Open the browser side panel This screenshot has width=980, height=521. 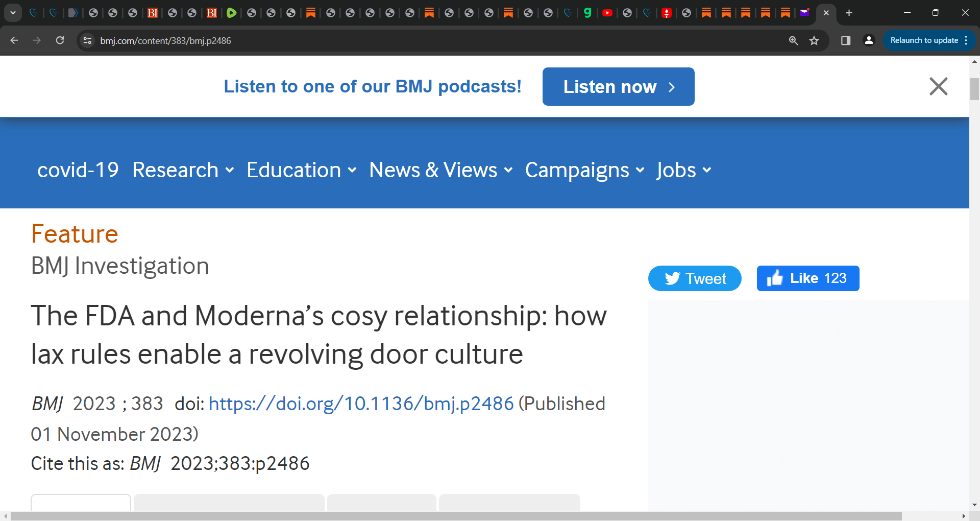(846, 40)
